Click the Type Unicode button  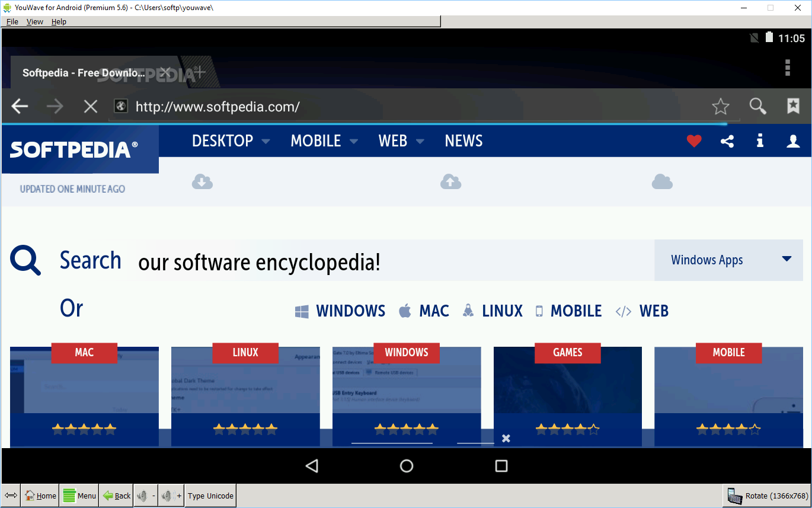[x=210, y=496]
